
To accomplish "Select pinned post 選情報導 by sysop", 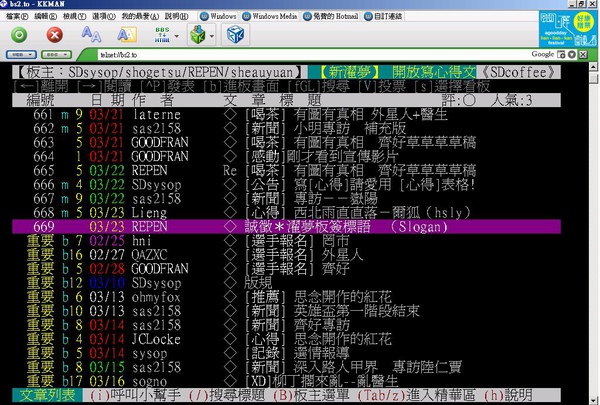I will pos(287,353).
